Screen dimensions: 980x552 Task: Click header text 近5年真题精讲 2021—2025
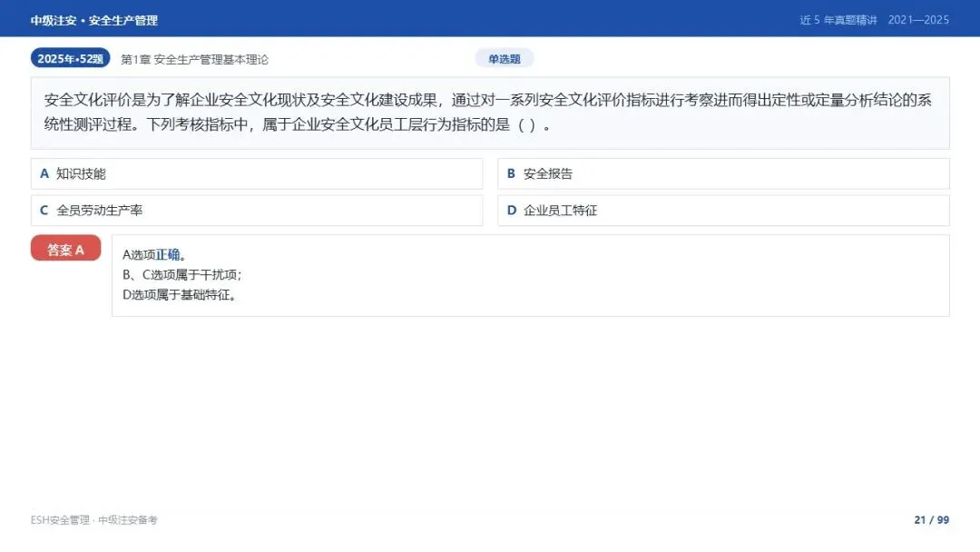click(x=875, y=20)
